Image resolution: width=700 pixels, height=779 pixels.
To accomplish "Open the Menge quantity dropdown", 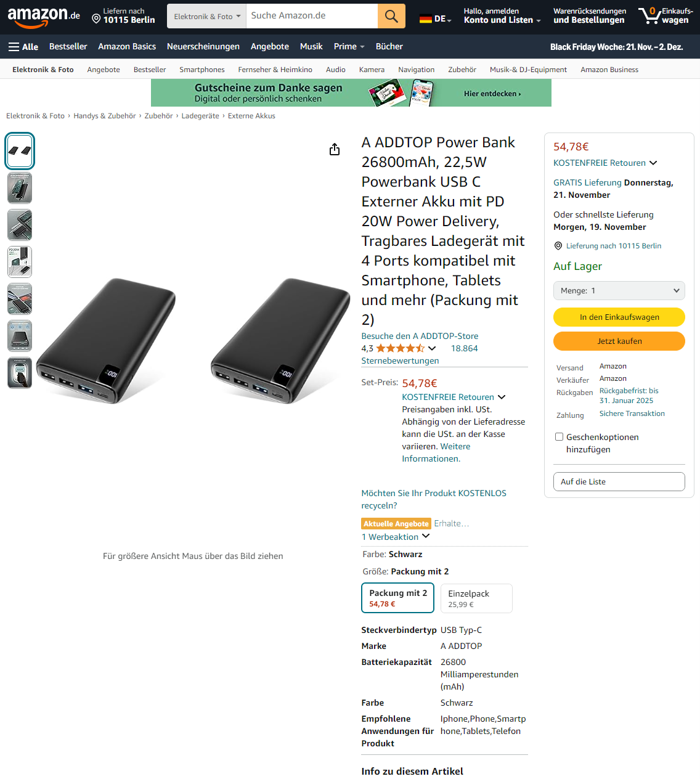I will [x=619, y=290].
